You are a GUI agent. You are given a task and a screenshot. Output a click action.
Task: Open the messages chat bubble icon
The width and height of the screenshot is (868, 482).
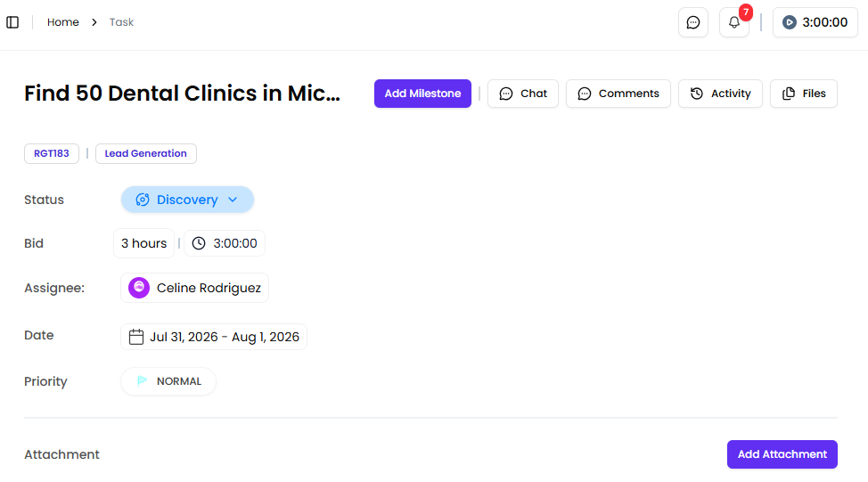point(693,22)
